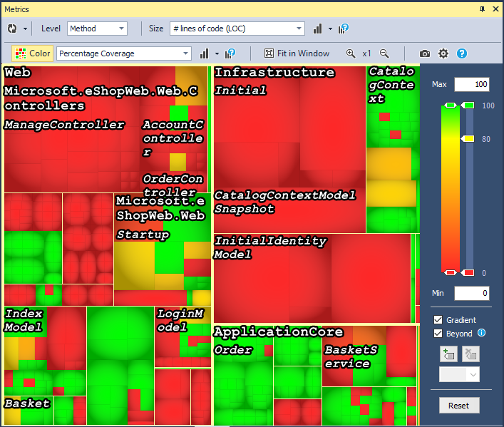Uncheck the Beyond checkbox
The image size is (504, 427).
[x=438, y=333]
